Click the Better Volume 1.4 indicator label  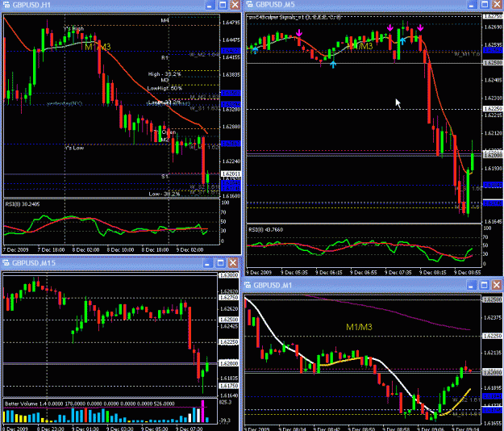point(90,404)
